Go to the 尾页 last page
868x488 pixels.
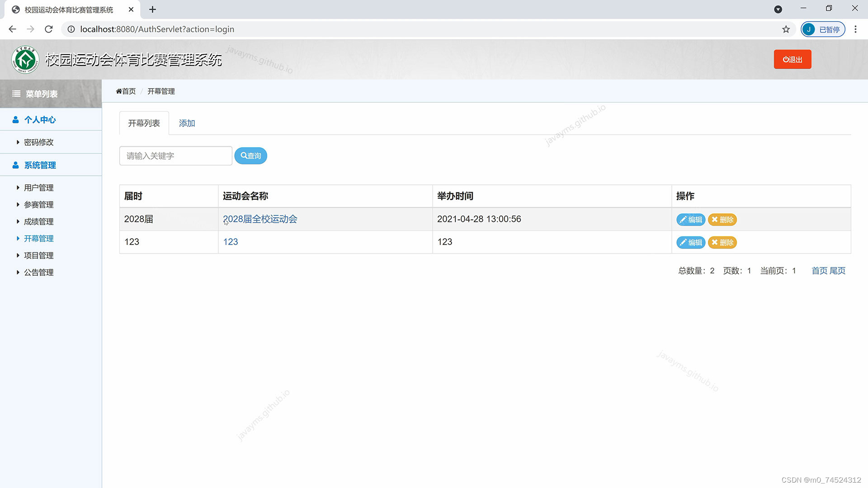tap(837, 271)
